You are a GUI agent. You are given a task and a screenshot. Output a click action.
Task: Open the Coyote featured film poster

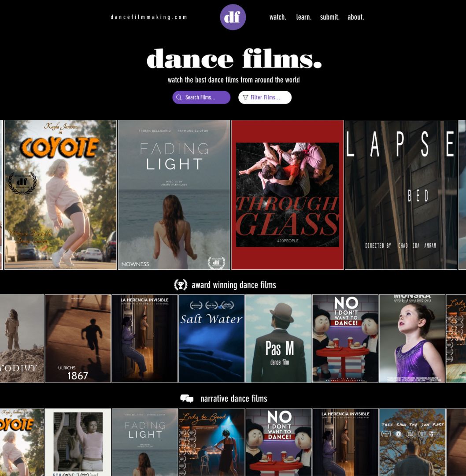(x=60, y=194)
